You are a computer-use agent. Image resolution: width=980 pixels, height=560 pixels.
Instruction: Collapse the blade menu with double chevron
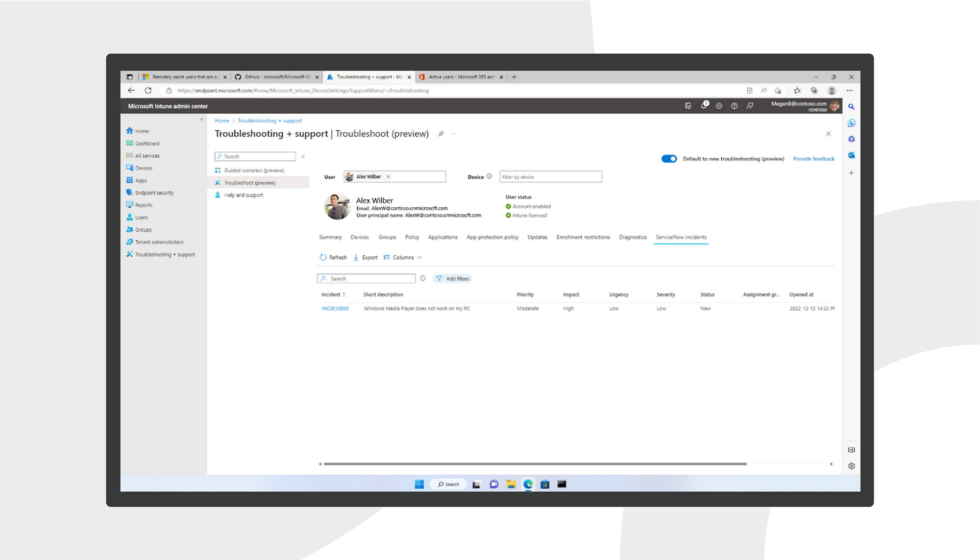pyautogui.click(x=303, y=156)
